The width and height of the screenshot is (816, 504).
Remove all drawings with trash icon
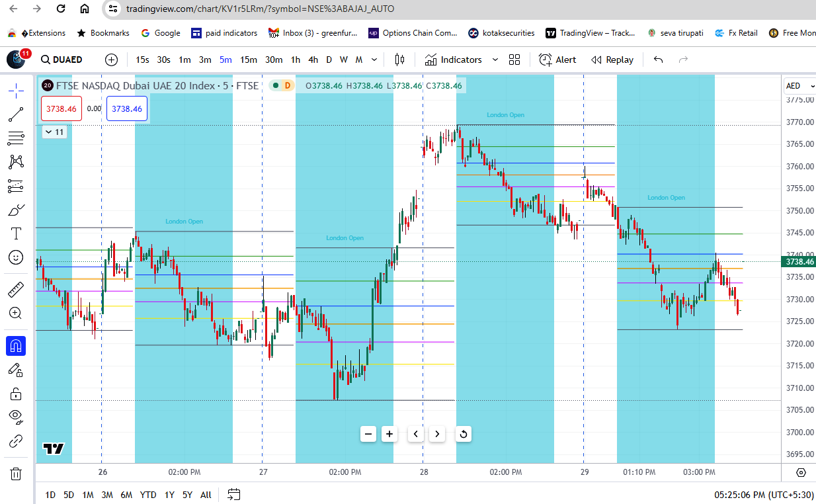click(x=16, y=474)
